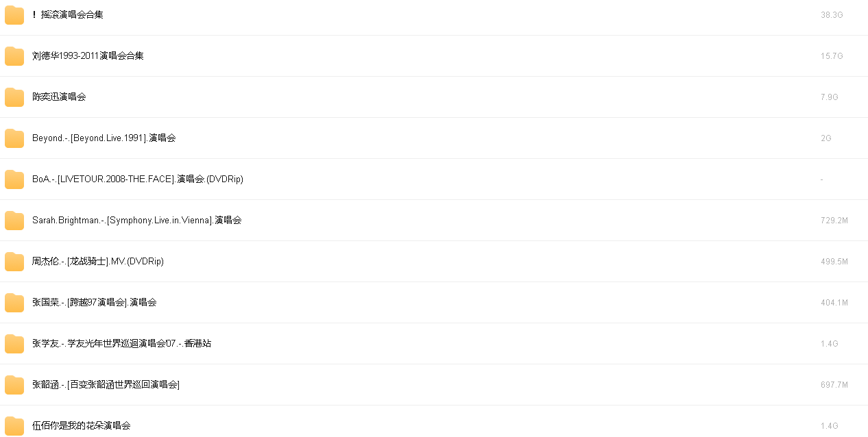Open folder icon beside BoA LIVETOUR 2008
868x437 pixels.
[14, 179]
